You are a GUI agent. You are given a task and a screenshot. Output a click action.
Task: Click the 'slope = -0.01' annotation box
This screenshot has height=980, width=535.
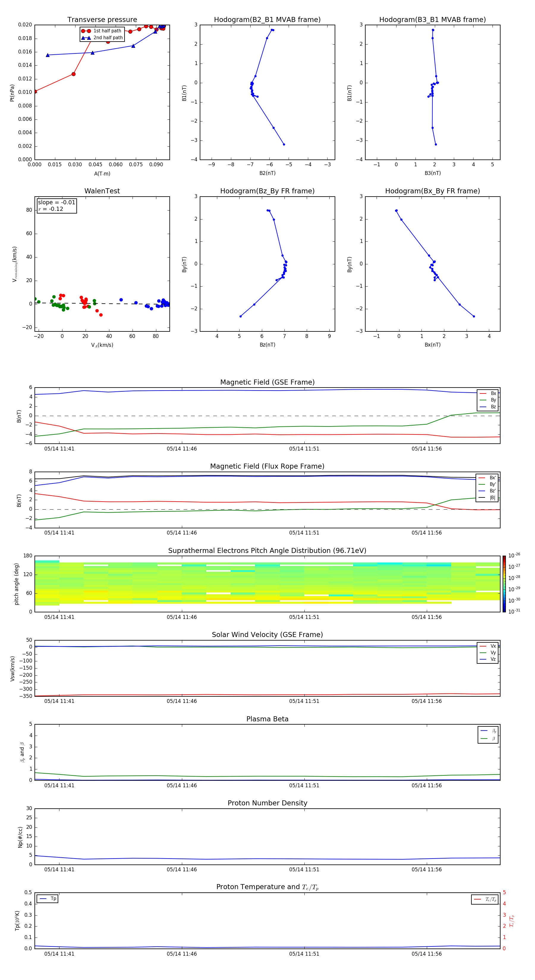[x=57, y=206]
